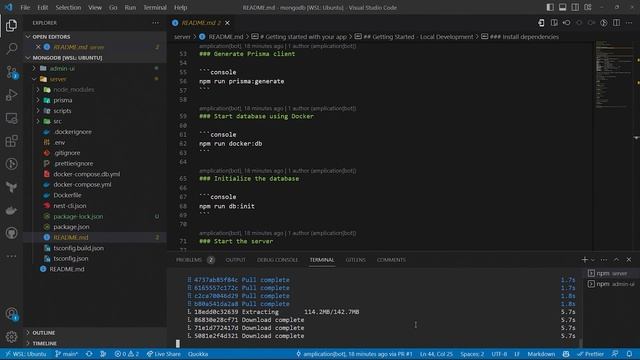Expand the src folder
The image size is (640, 360).
coord(58,121)
